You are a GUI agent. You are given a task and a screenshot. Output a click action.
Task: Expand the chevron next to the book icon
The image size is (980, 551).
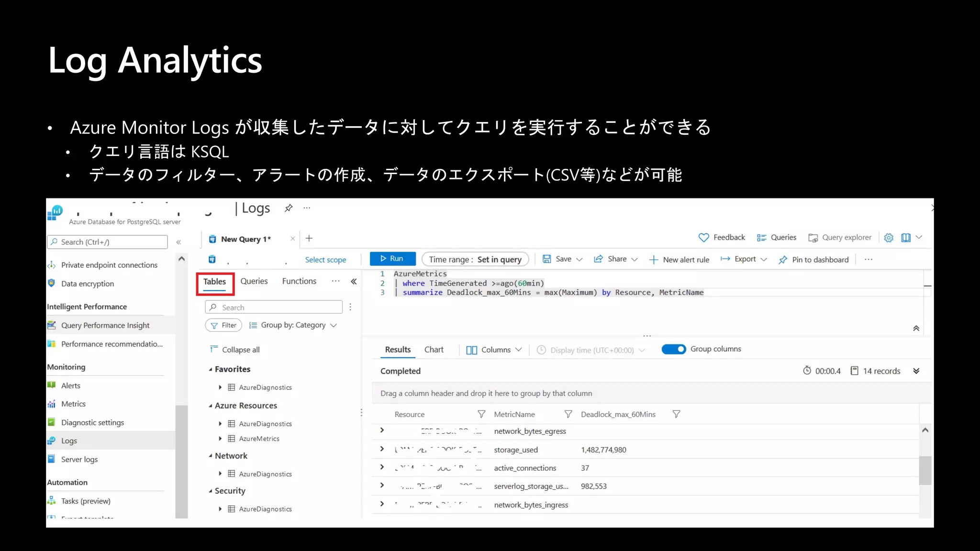pyautogui.click(x=919, y=237)
